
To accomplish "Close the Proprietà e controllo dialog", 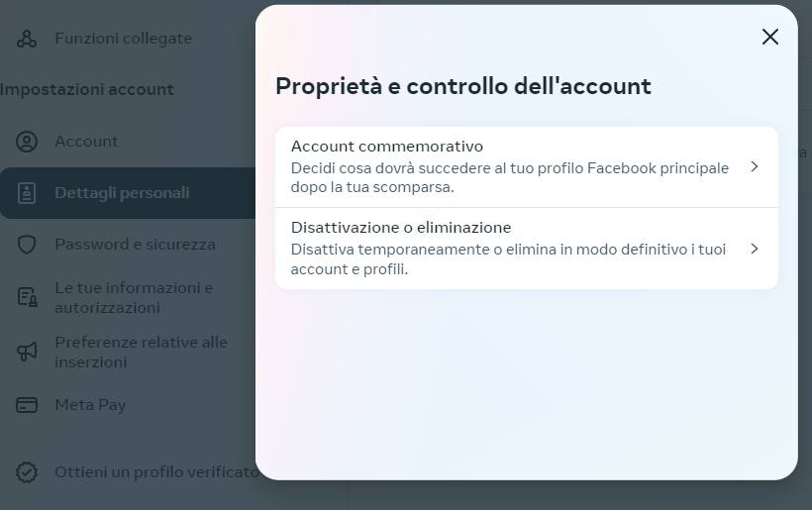I will [769, 37].
